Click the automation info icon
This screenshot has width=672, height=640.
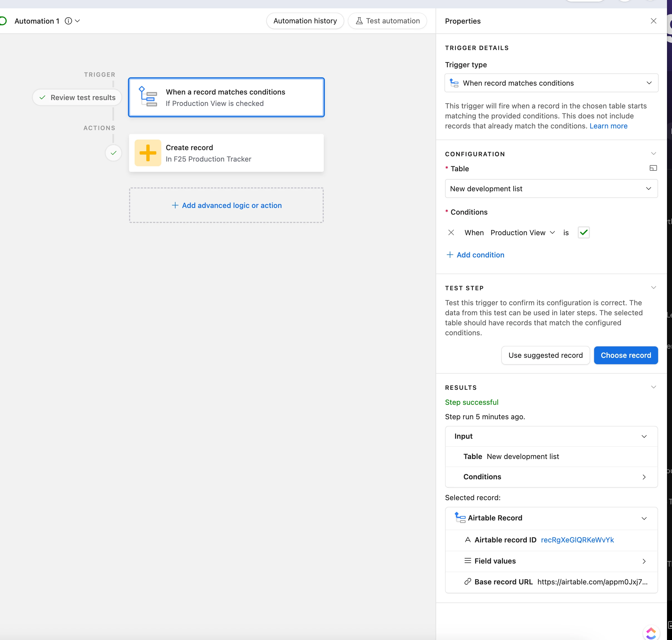click(x=68, y=21)
